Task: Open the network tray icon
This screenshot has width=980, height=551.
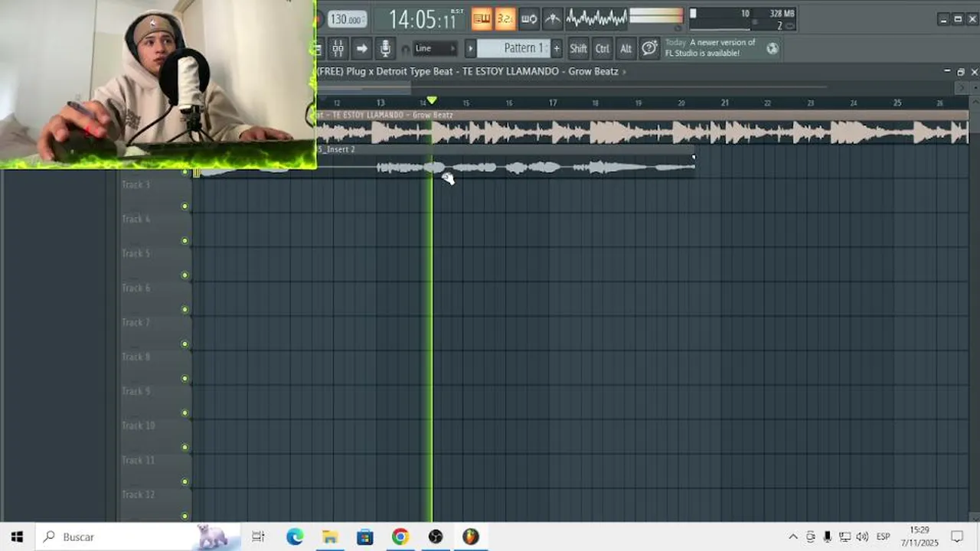Action: (x=844, y=537)
